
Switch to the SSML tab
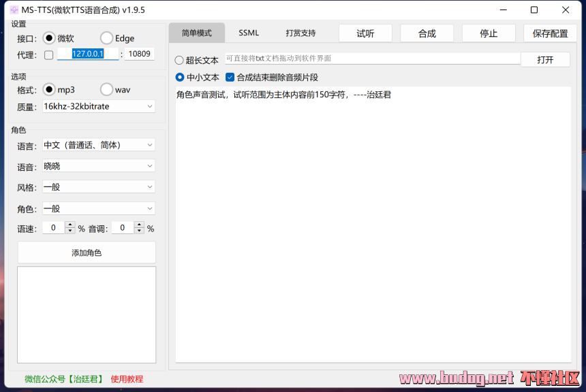coord(249,33)
